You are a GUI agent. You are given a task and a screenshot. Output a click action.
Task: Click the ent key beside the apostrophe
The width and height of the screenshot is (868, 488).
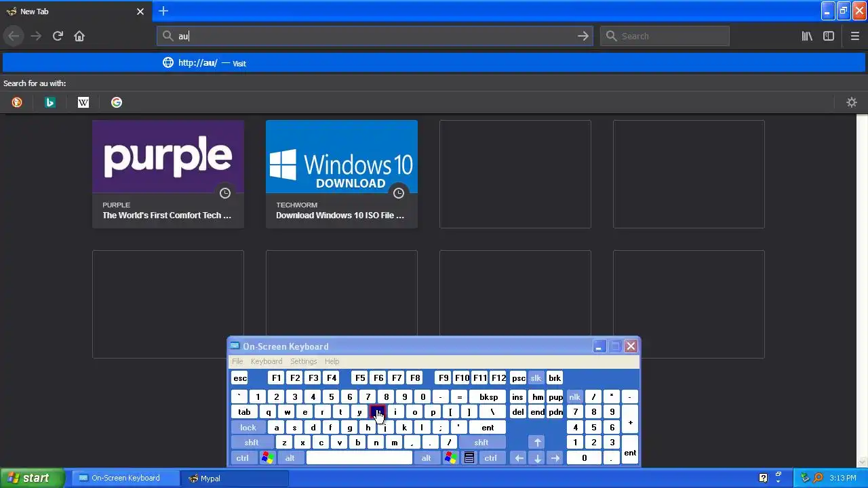pos(488,428)
